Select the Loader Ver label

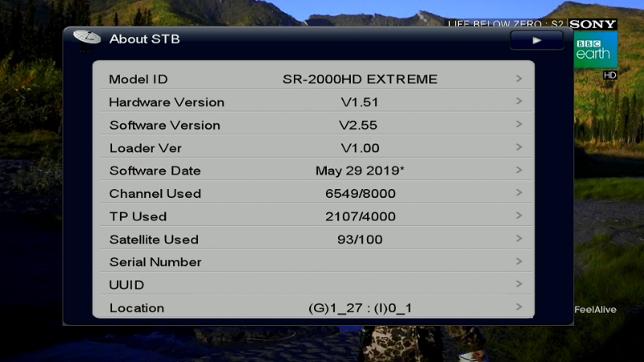(146, 148)
